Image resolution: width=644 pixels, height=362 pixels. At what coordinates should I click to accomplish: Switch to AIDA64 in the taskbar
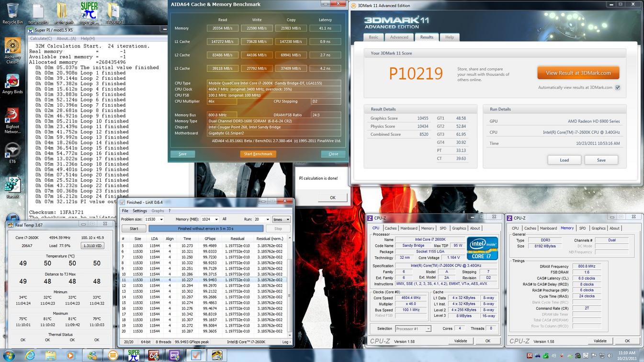pyautogui.click(x=154, y=355)
